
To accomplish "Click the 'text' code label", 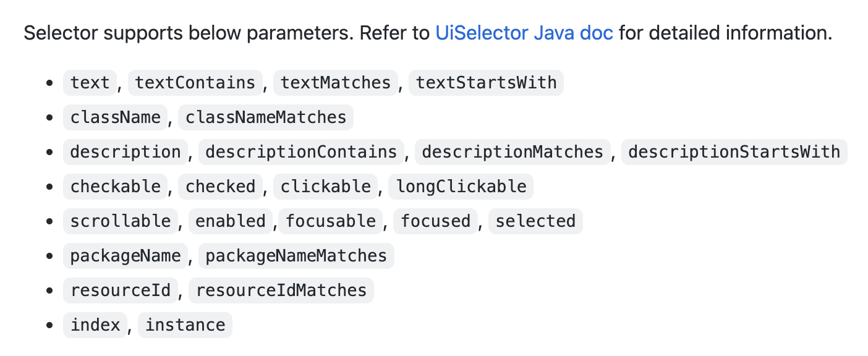I will [x=90, y=82].
